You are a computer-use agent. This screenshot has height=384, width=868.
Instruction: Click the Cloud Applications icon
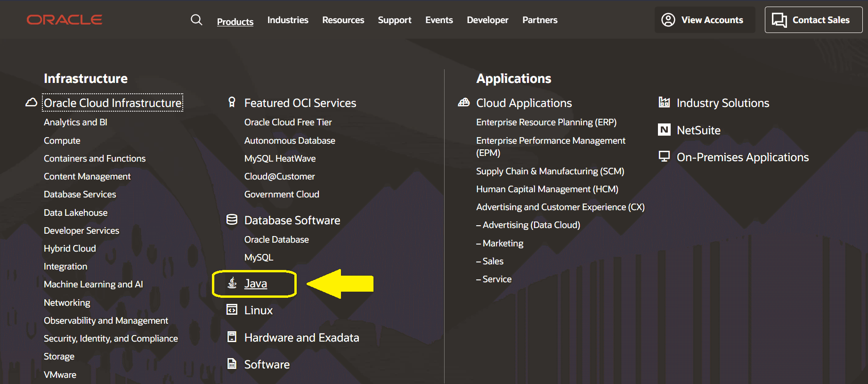(464, 102)
